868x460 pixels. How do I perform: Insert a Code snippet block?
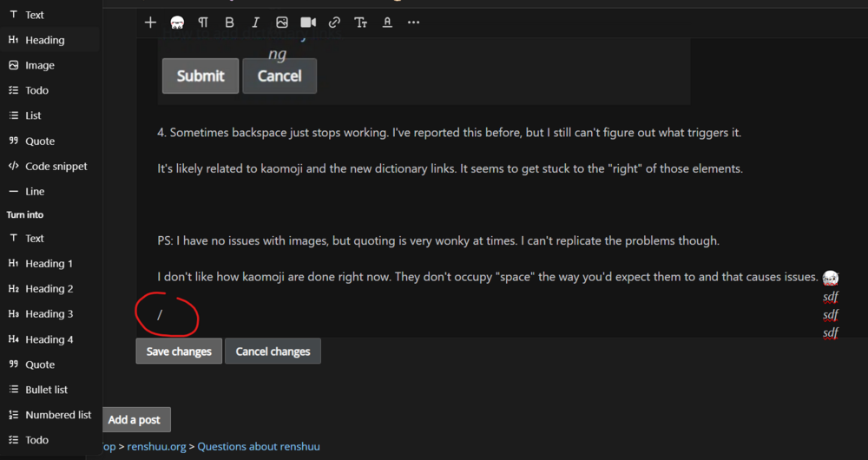click(56, 166)
